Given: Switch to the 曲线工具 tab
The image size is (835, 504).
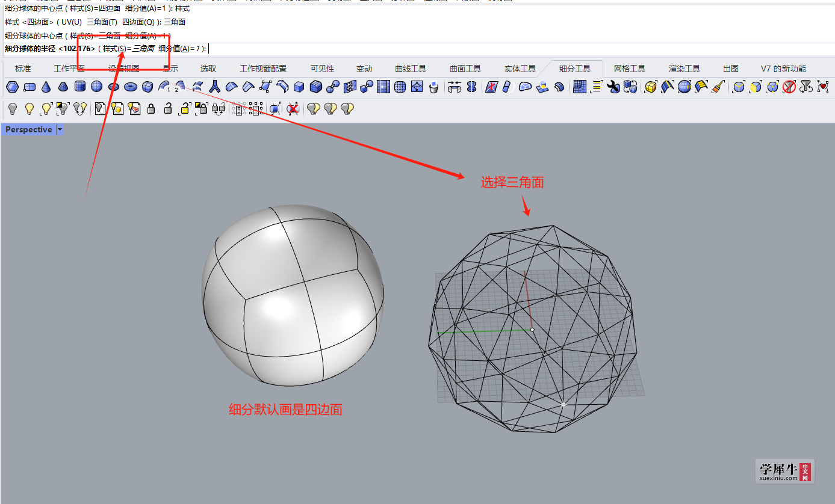Looking at the screenshot, I should [x=411, y=69].
